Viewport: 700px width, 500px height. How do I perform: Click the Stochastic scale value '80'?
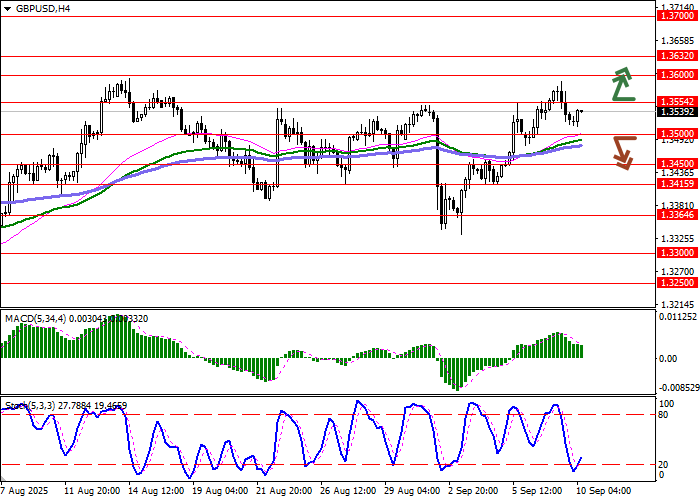pyautogui.click(x=663, y=415)
